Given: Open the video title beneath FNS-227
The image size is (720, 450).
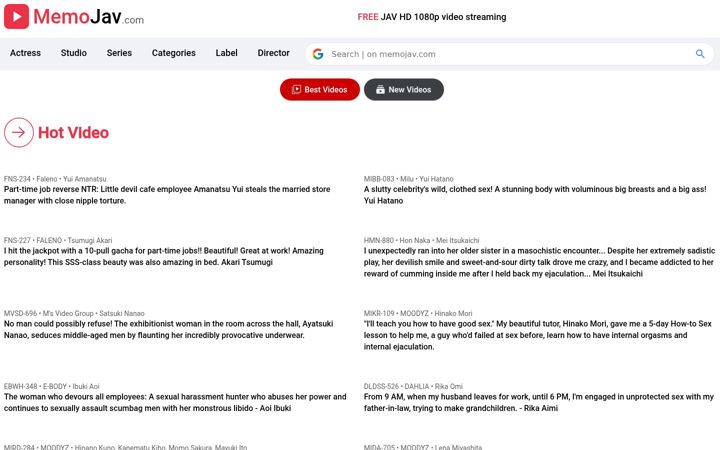Looking at the screenshot, I should tap(164, 256).
